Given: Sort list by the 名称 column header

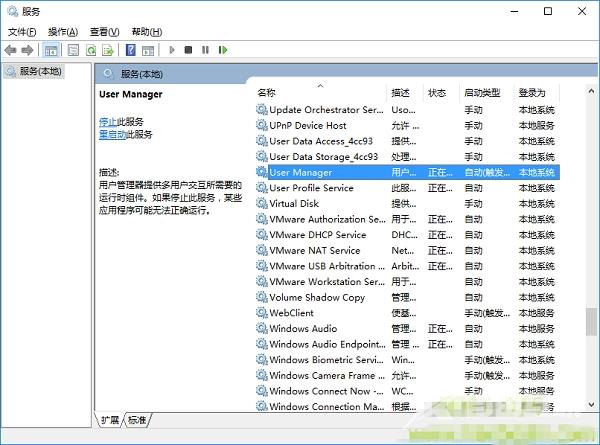Looking at the screenshot, I should tap(267, 92).
